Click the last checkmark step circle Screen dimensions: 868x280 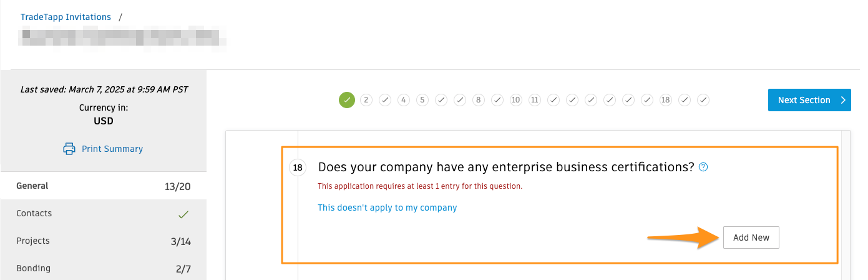click(703, 100)
